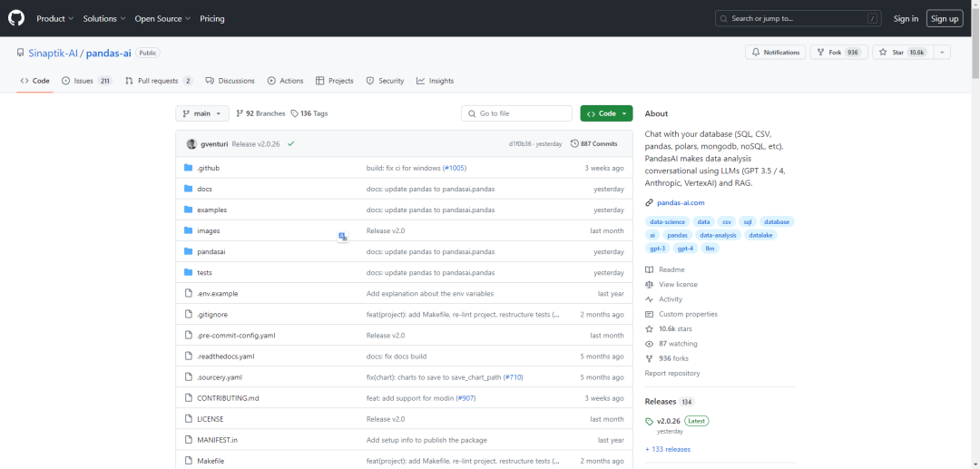Click the Sign in link
The image size is (980, 469).
coord(906,19)
